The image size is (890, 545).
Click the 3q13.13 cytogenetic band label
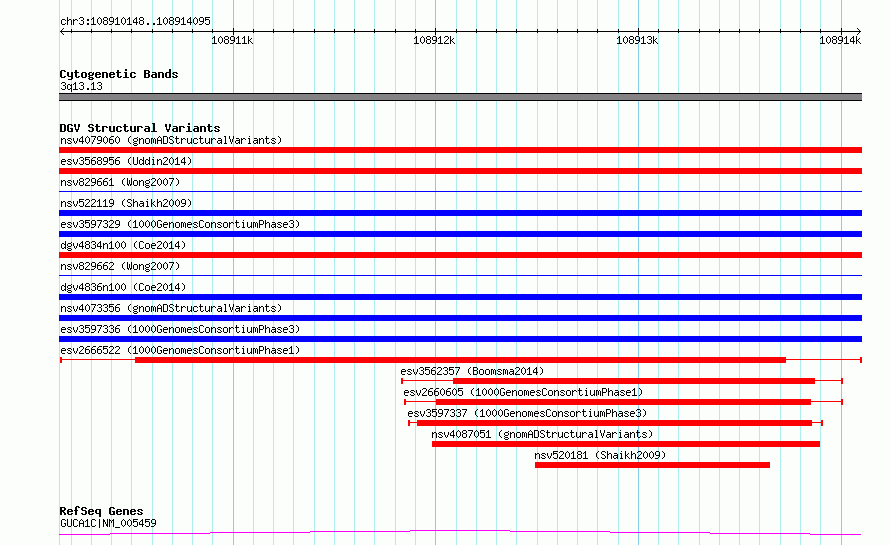81,86
